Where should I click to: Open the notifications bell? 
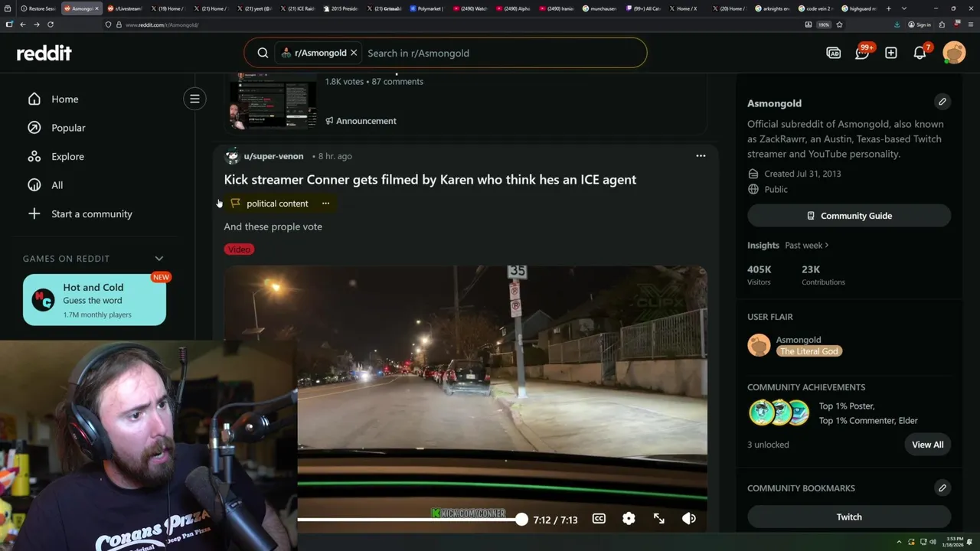[920, 52]
